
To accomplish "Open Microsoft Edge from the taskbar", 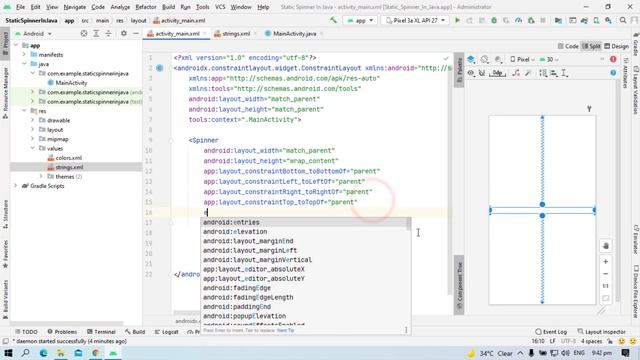I will [43, 353].
